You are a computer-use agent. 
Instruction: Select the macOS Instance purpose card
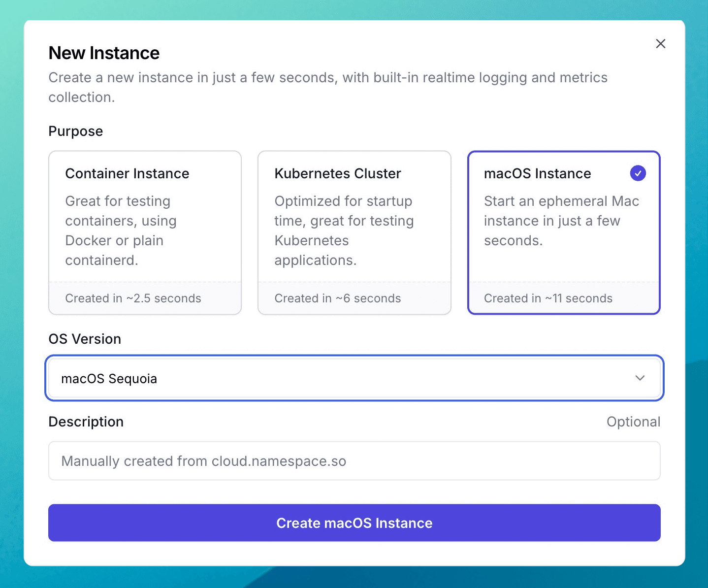[x=564, y=232]
